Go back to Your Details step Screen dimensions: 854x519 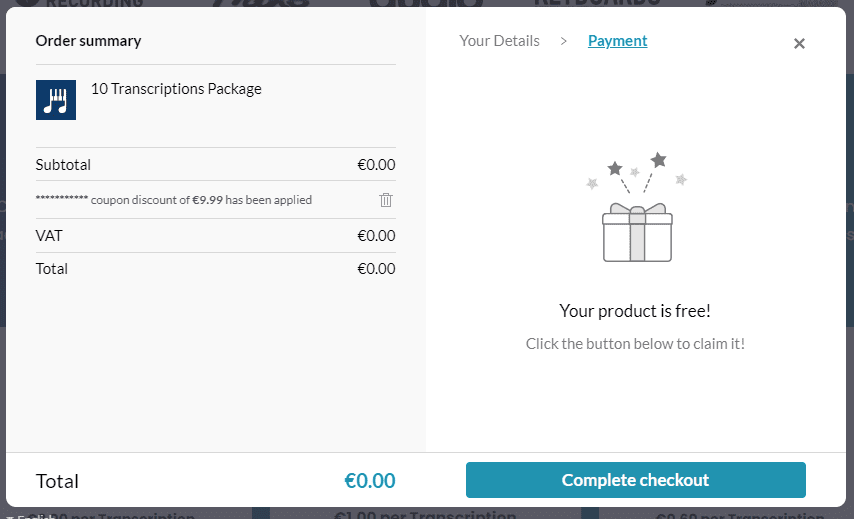(x=499, y=41)
